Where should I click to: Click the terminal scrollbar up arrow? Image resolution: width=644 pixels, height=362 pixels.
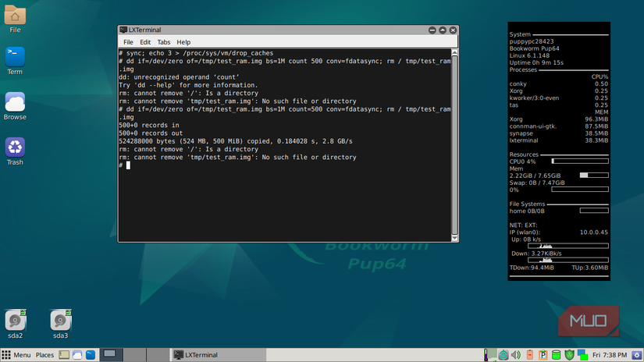[x=454, y=52]
